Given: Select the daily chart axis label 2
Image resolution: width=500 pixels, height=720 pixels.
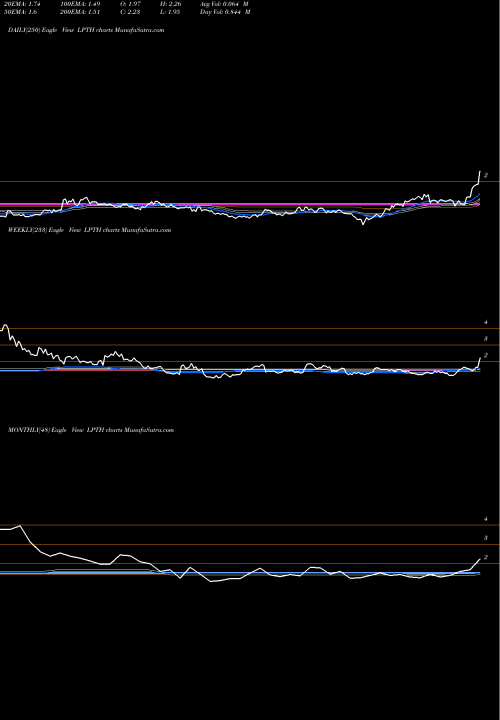Looking at the screenshot, I should click(x=486, y=175).
